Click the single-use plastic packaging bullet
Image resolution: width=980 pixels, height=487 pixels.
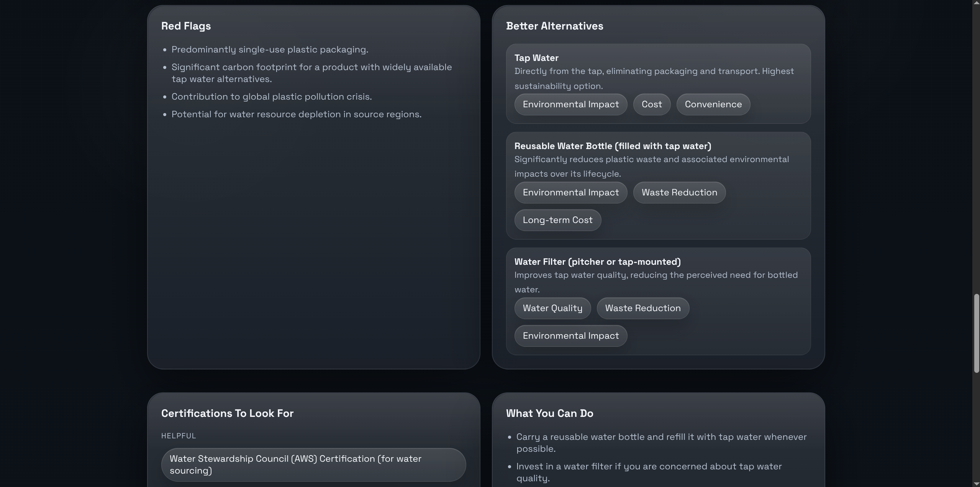(x=270, y=49)
